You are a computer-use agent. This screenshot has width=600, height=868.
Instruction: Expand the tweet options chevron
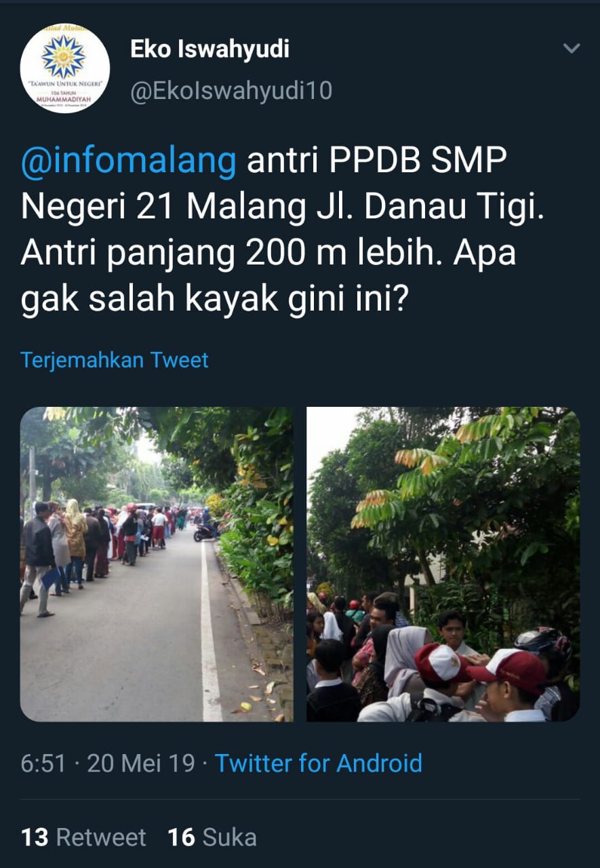coord(572,48)
